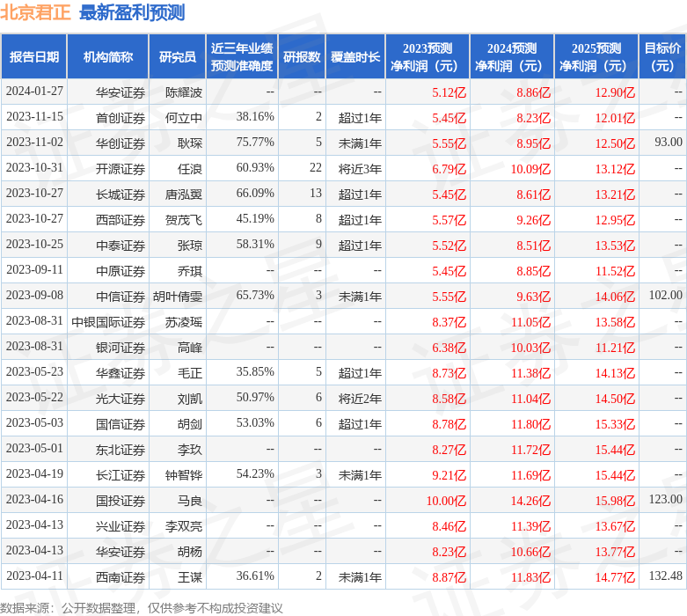Screen dimensions: 687x616
Task: Click the 北京君正 title text
Action: point(35,12)
